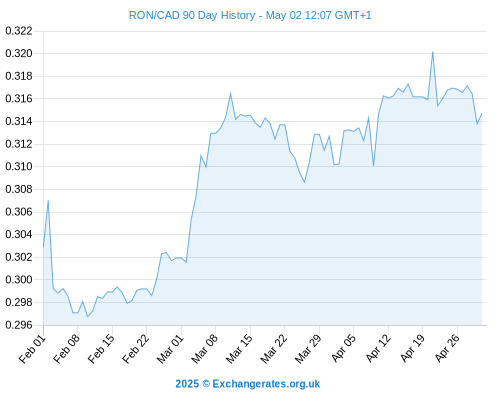Click the 0.296 y-axis value label
Screen dimensions: 495x400
(x=19, y=325)
